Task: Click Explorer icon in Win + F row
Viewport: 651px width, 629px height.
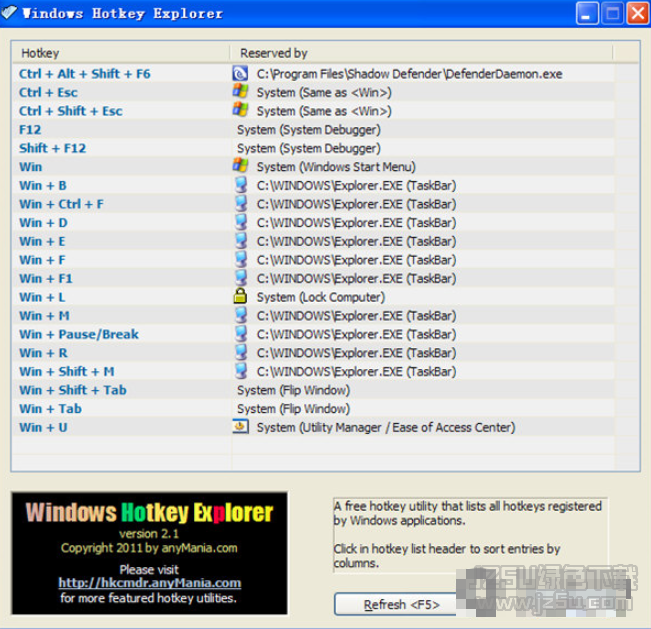Action: coord(241,259)
